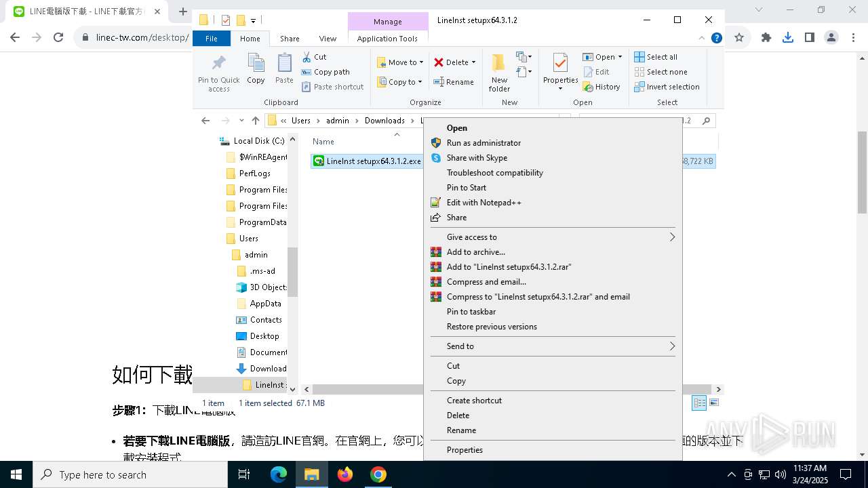Select AppData folder in tree
This screenshot has width=868, height=488.
(258, 304)
